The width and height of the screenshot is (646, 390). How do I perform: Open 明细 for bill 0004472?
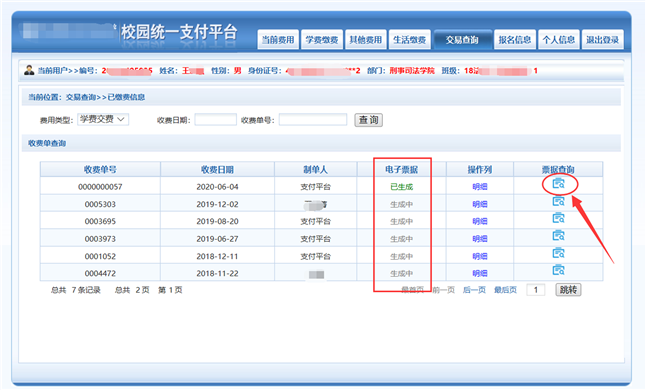[x=480, y=273]
